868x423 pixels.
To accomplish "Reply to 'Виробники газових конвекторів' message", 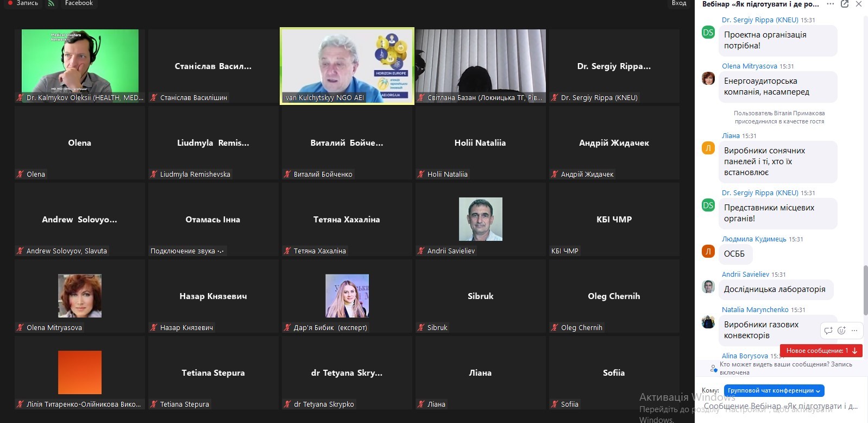I will pos(828,330).
